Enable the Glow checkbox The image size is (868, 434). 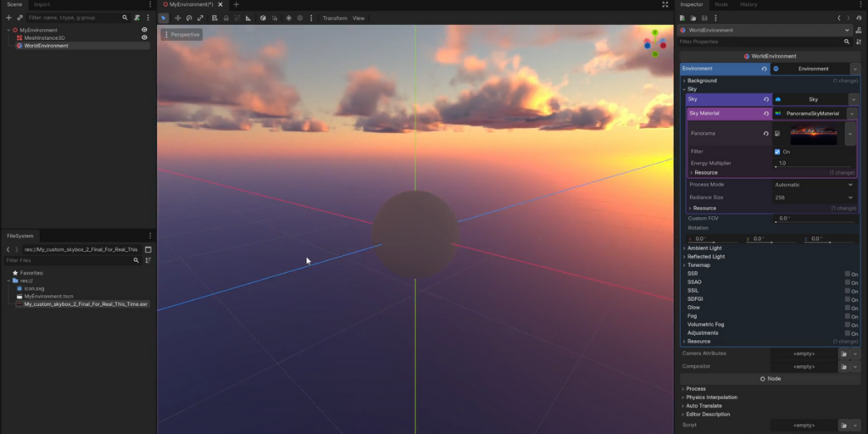[x=847, y=308]
